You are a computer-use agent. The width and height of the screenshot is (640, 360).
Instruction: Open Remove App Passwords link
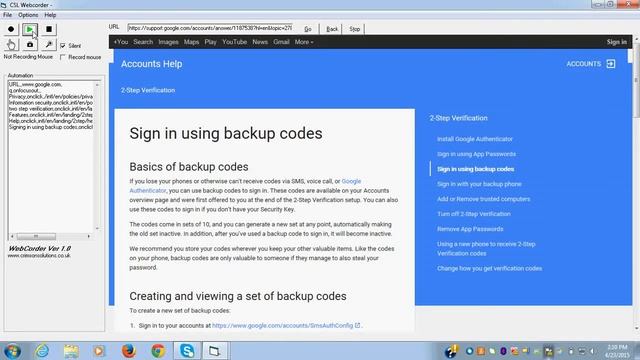coord(470,229)
